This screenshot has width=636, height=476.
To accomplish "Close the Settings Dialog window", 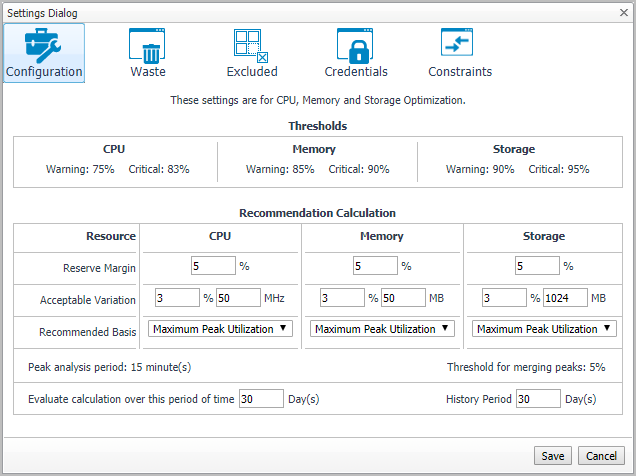I will point(622,12).
